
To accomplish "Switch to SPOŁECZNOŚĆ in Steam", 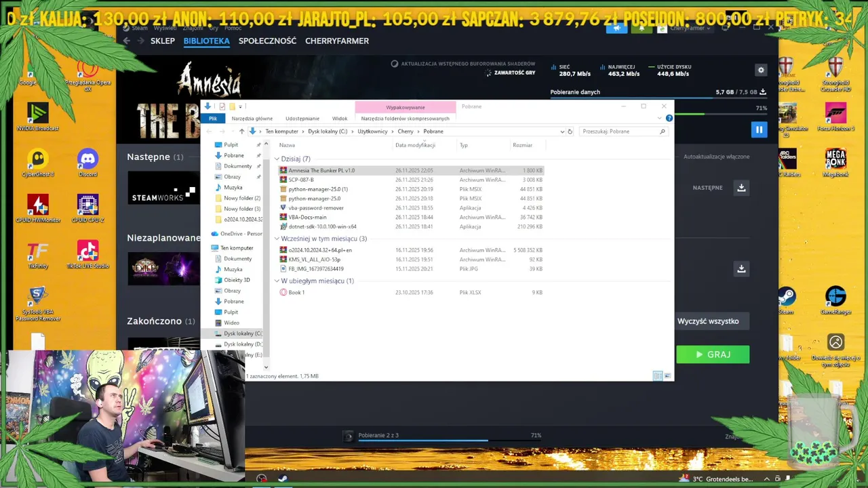I will (x=267, y=41).
